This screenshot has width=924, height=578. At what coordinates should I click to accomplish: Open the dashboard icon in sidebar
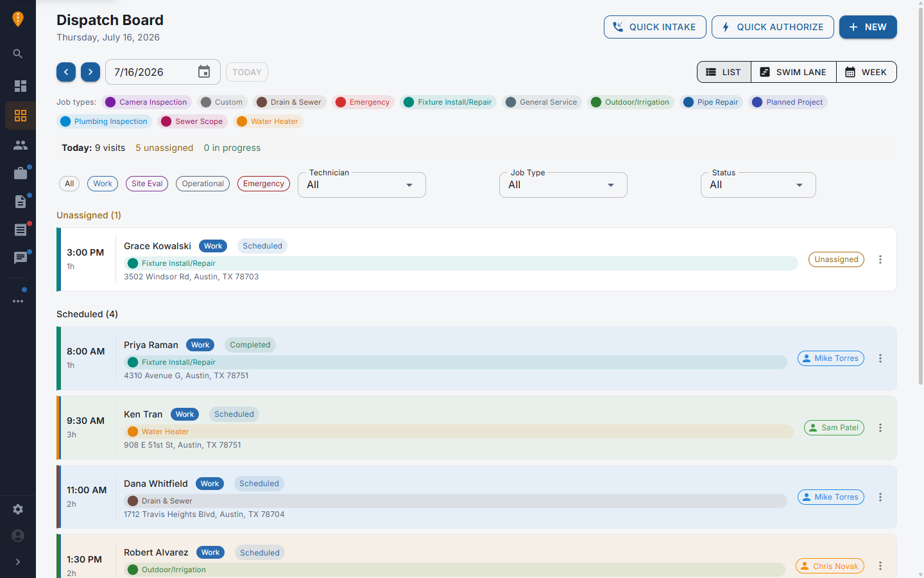pos(21,86)
